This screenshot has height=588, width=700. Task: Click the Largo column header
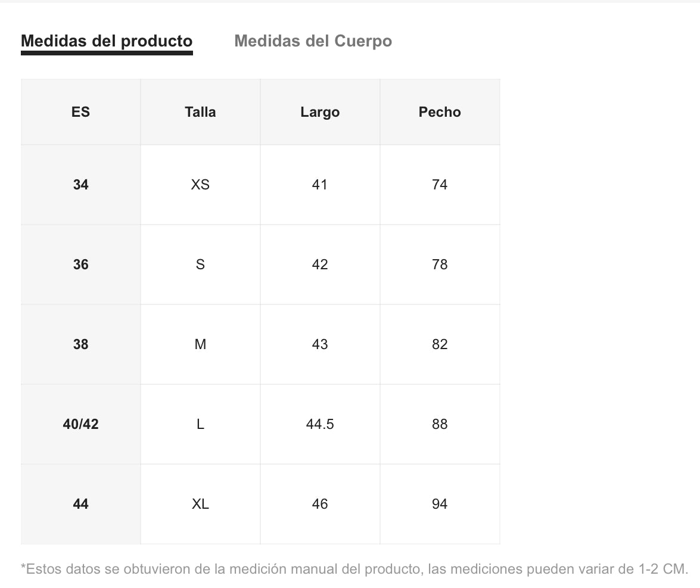tap(320, 112)
